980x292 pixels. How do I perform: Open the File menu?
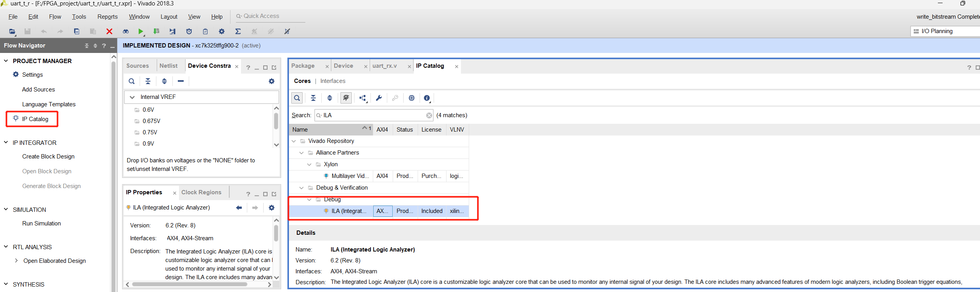13,17
